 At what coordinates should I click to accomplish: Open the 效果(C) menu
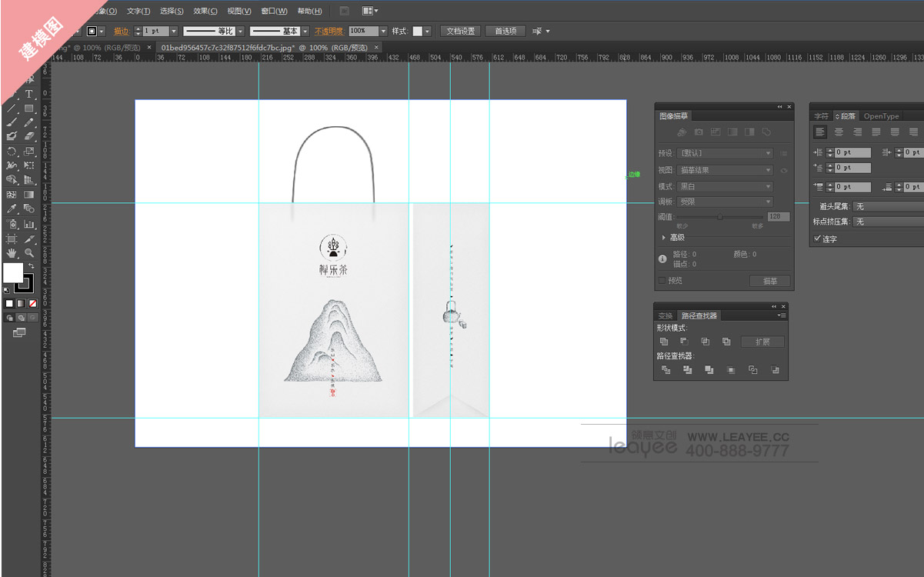[205, 11]
